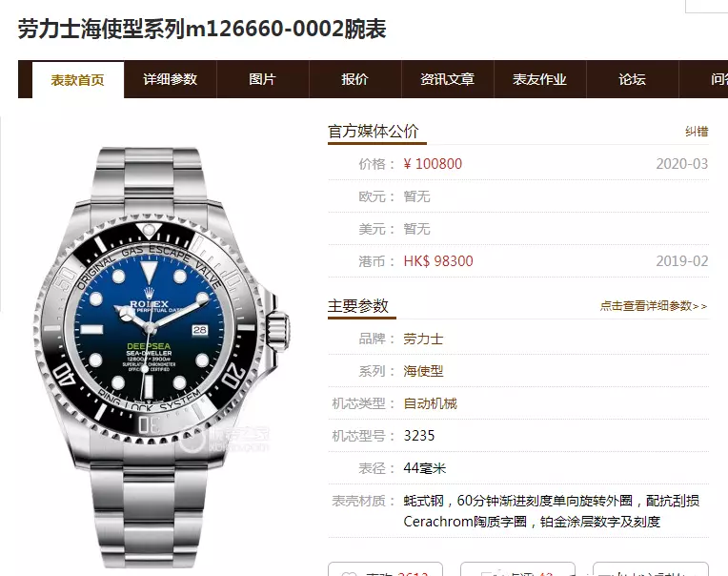Open the 表款首页 tab
The image size is (728, 576).
click(78, 80)
